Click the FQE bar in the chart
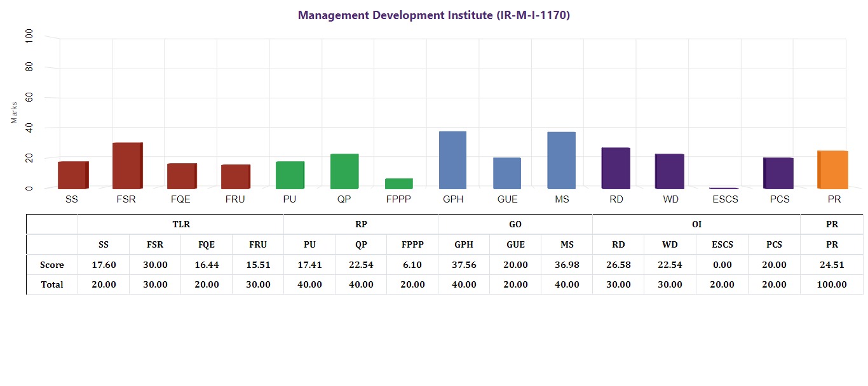868x386 pixels. click(x=182, y=176)
